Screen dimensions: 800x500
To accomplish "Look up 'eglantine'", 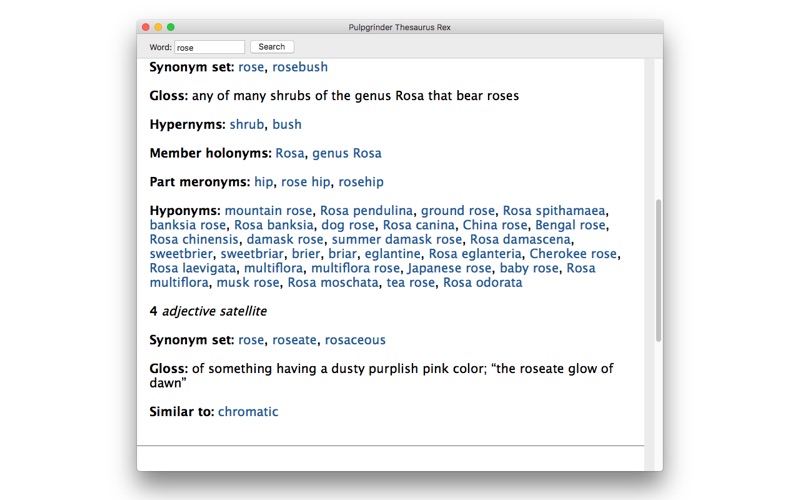I will (392, 254).
